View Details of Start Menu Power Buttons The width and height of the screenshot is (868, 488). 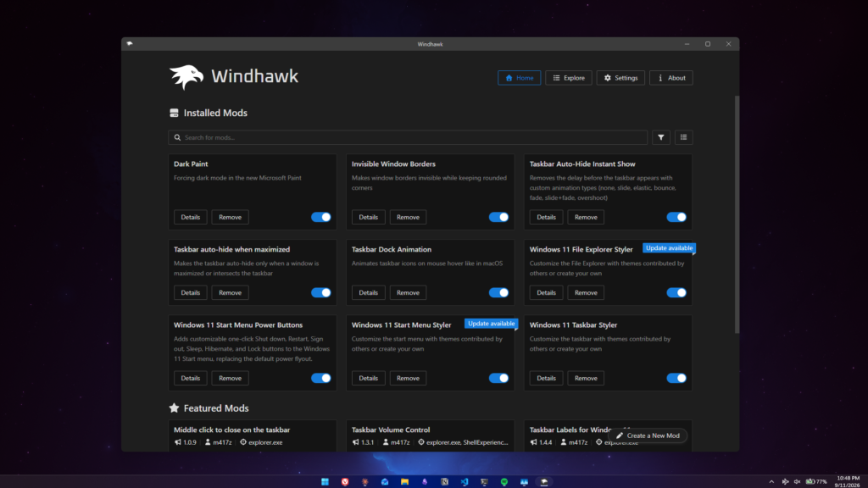[191, 378]
